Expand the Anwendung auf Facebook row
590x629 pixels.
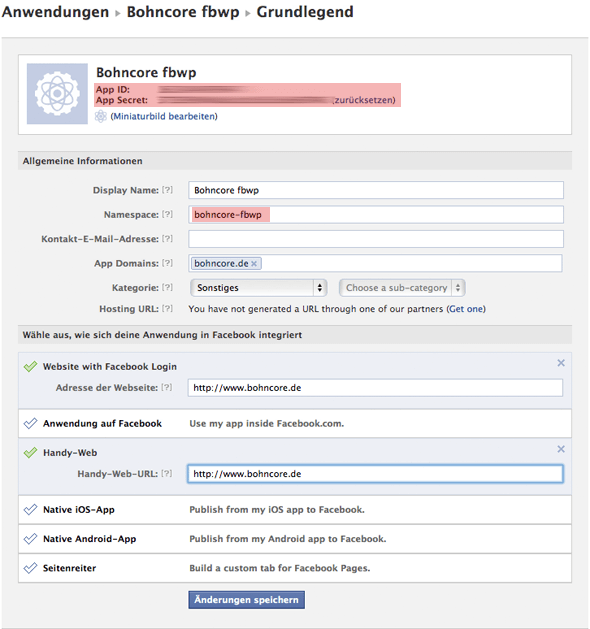pyautogui.click(x=295, y=424)
